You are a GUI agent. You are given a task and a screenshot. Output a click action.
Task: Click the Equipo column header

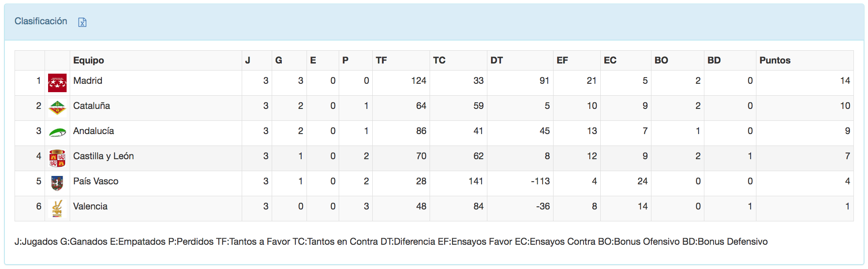point(89,60)
